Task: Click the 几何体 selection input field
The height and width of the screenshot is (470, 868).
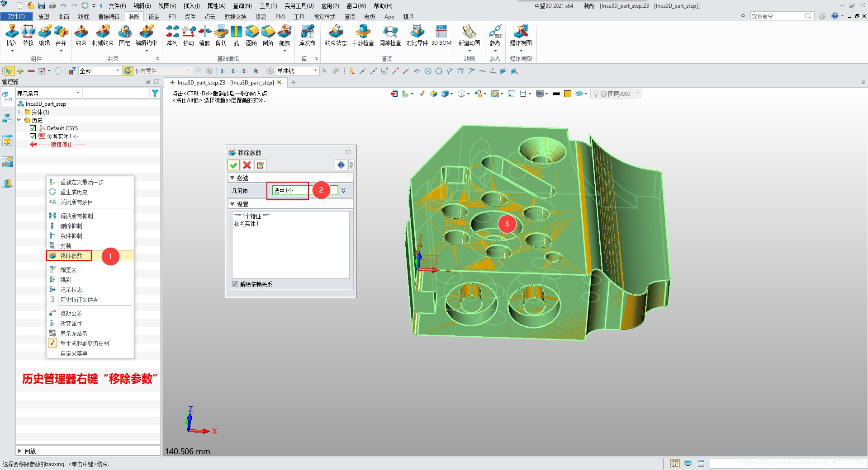Action: pos(305,190)
